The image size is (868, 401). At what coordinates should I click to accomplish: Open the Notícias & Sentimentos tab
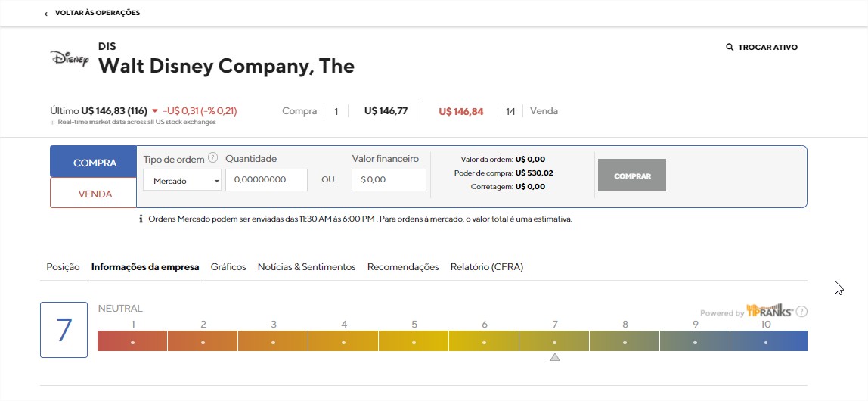307,267
